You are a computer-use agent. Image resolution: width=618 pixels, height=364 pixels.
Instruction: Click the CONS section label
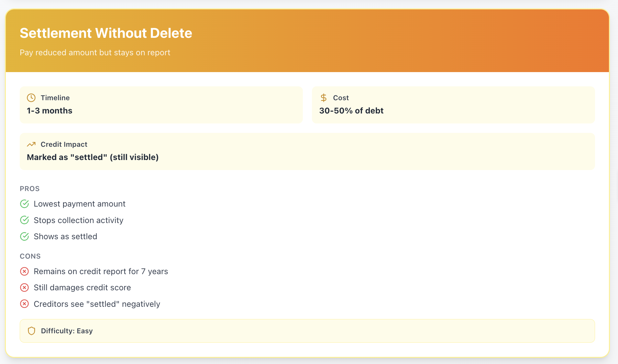point(30,256)
